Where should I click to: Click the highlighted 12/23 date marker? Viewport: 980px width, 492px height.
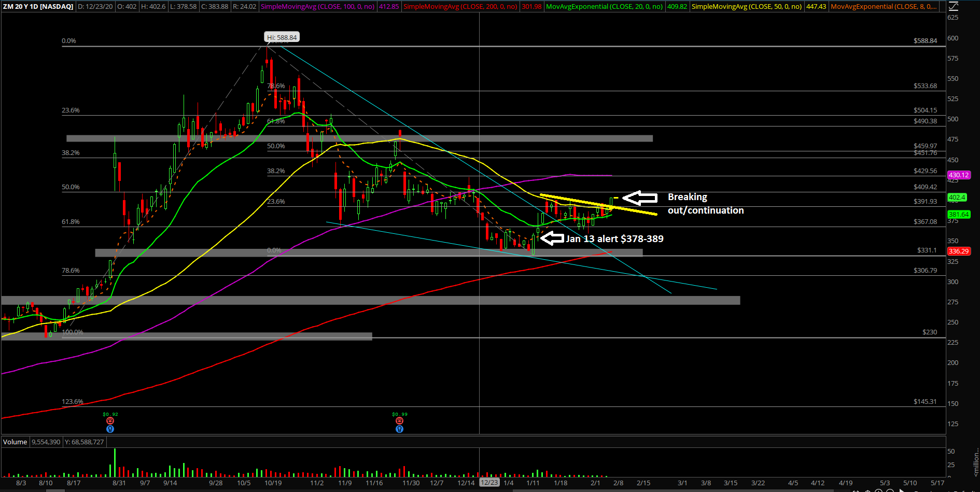(489, 483)
